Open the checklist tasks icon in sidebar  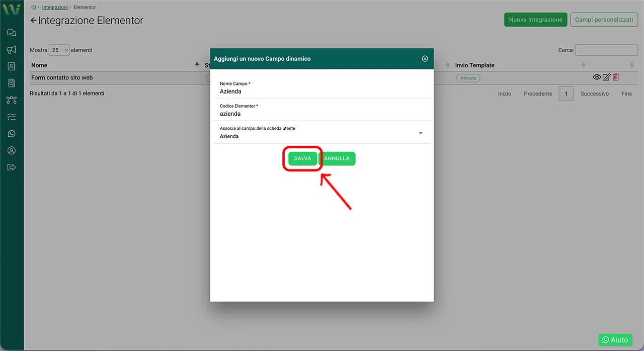(x=12, y=117)
